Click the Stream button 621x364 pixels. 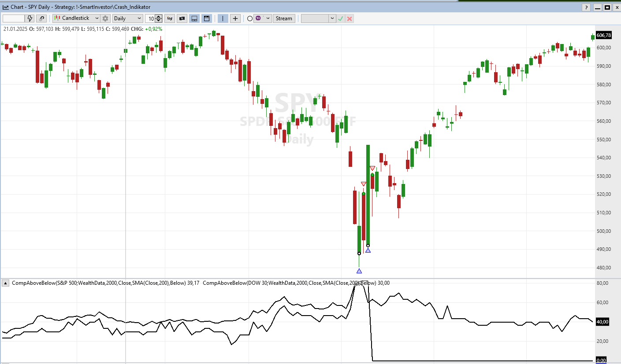[284, 18]
